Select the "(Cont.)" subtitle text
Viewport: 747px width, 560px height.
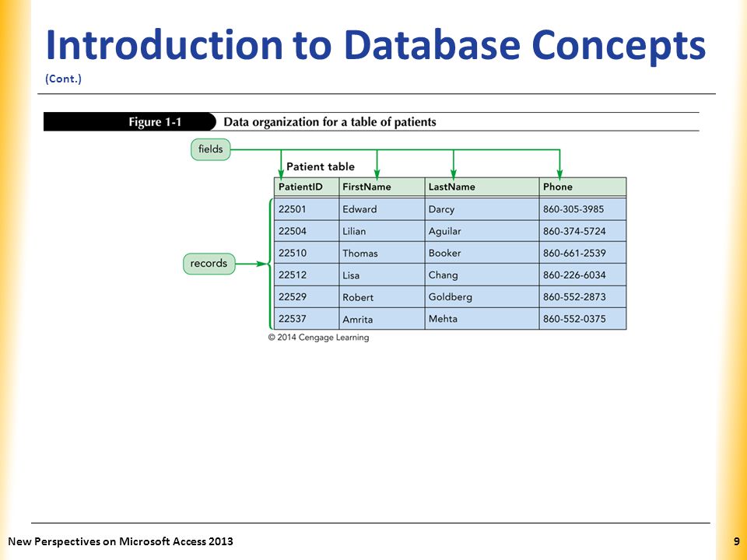pyautogui.click(x=63, y=79)
